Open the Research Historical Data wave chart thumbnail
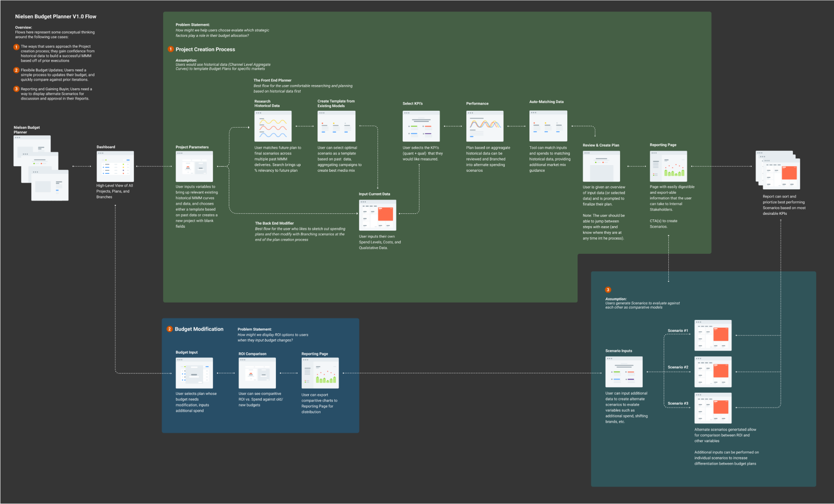Image resolution: width=834 pixels, height=504 pixels. (x=273, y=126)
